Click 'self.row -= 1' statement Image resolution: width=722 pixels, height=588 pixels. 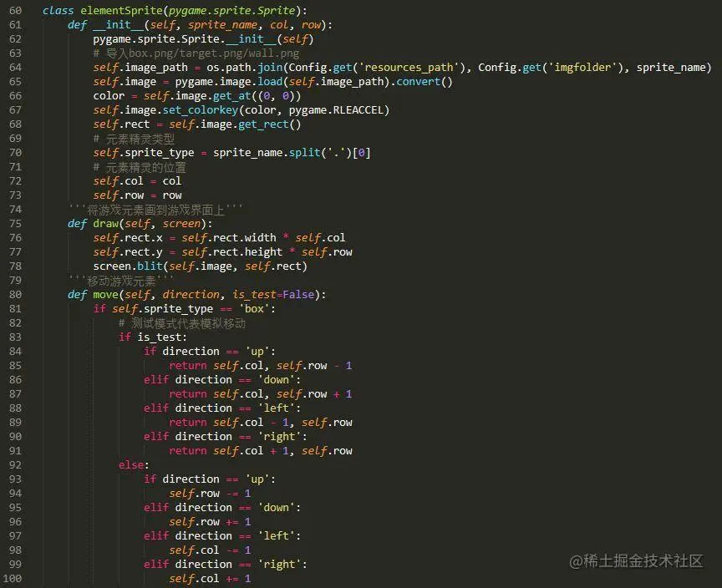click(210, 494)
